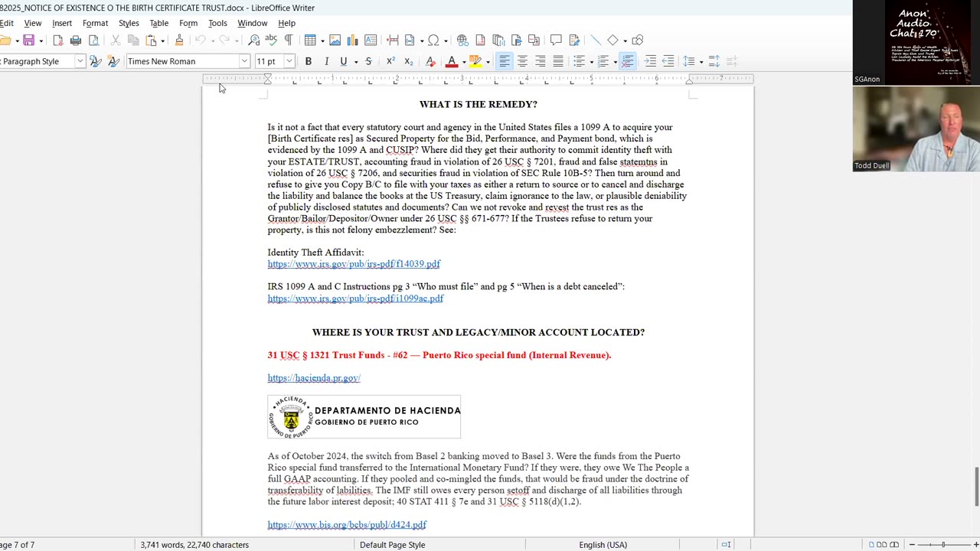Expand line spacing options
This screenshot has height=551, width=980.
tap(701, 61)
